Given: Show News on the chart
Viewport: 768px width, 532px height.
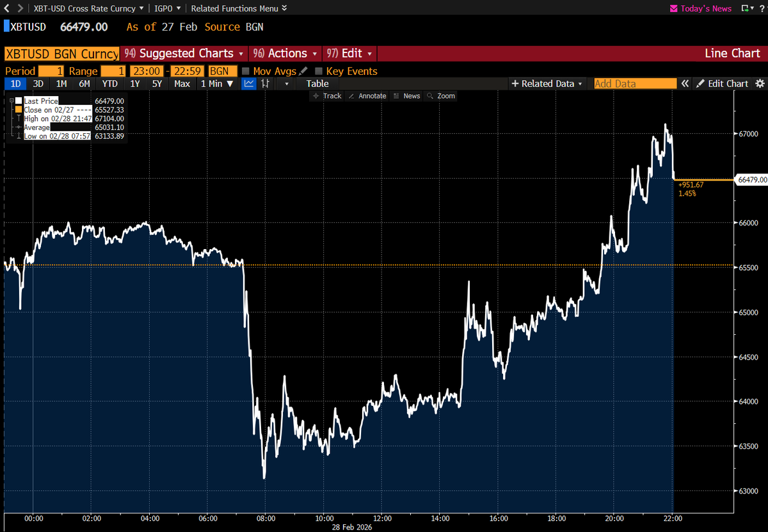Looking at the screenshot, I should point(407,95).
